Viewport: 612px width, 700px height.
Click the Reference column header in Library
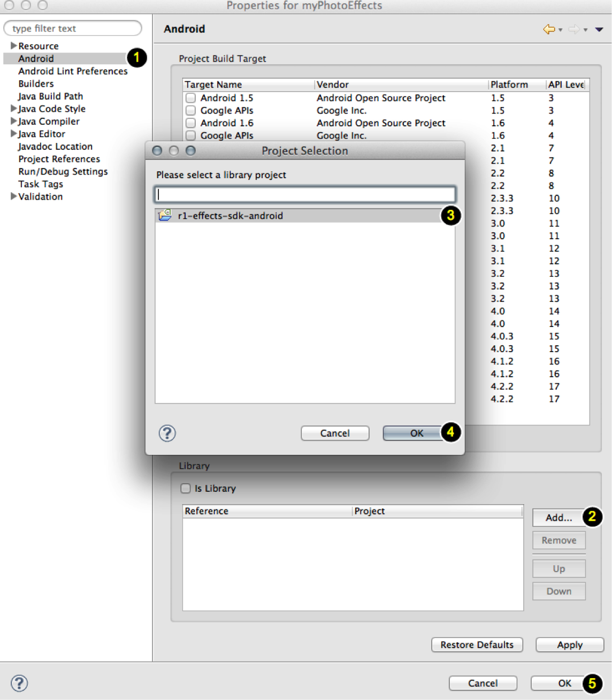267,511
